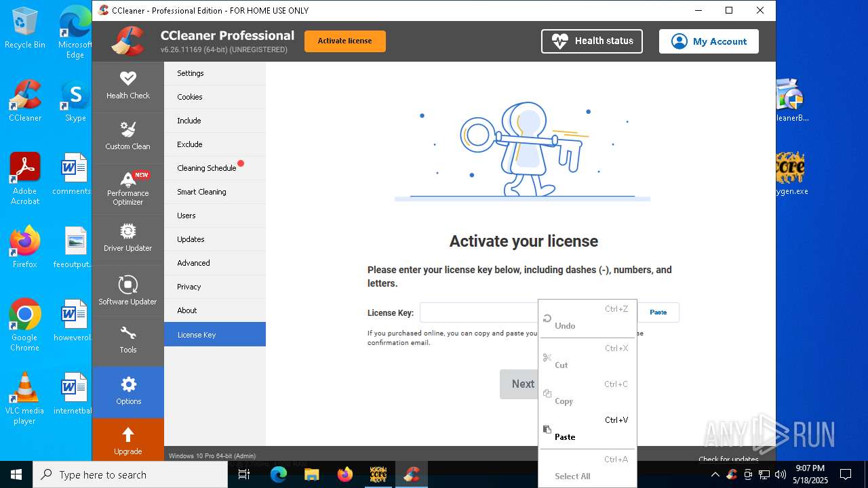Open Cookies options page
This screenshot has width=868, height=488.
(x=215, y=97)
